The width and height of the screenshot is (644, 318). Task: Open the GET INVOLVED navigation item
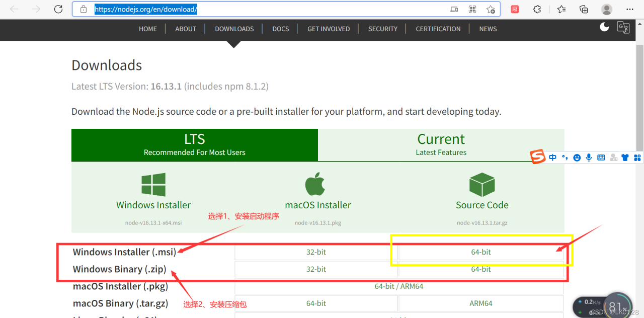(329, 29)
